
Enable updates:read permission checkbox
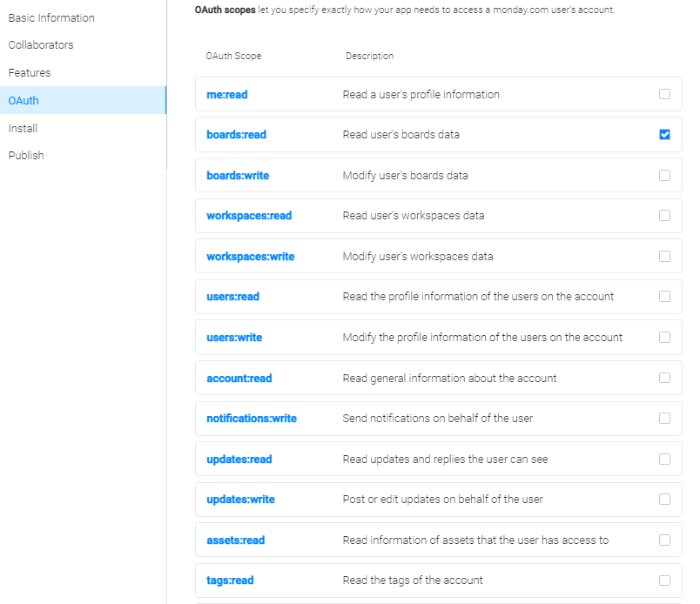664,459
